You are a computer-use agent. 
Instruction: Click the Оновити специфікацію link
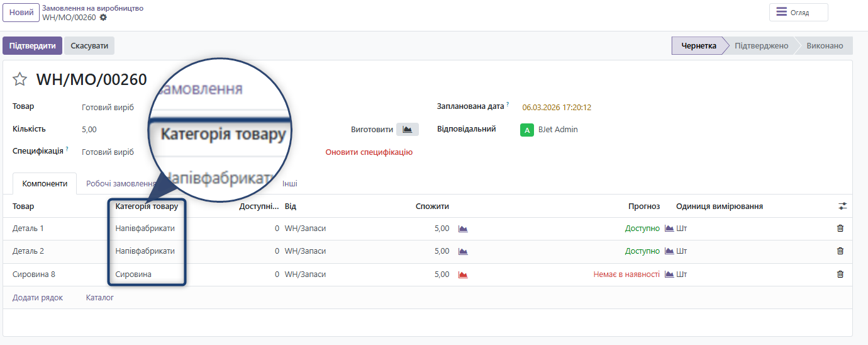369,152
